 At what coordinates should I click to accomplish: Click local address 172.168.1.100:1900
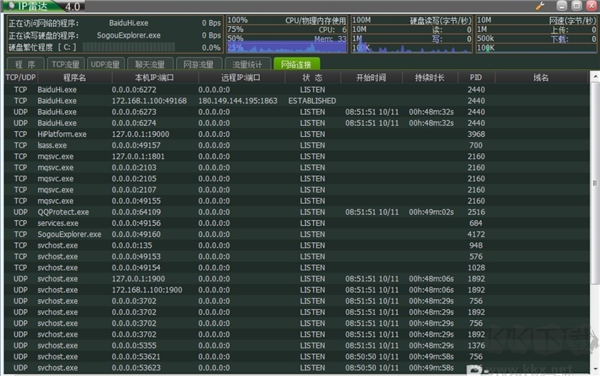pos(147,290)
